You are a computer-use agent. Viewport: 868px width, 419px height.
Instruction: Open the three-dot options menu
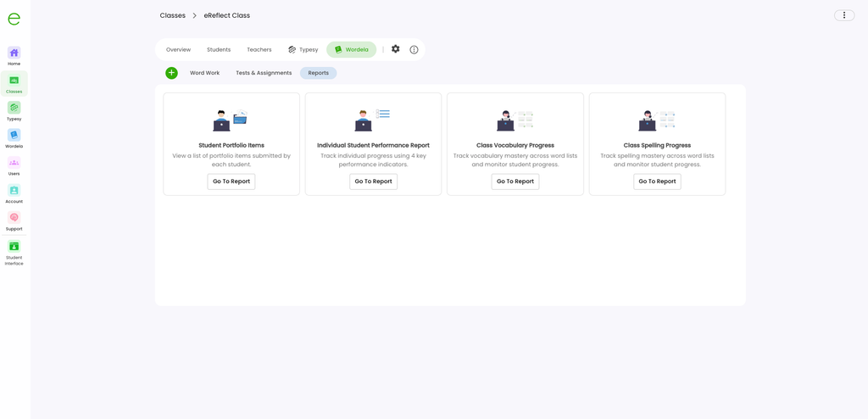pos(844,15)
